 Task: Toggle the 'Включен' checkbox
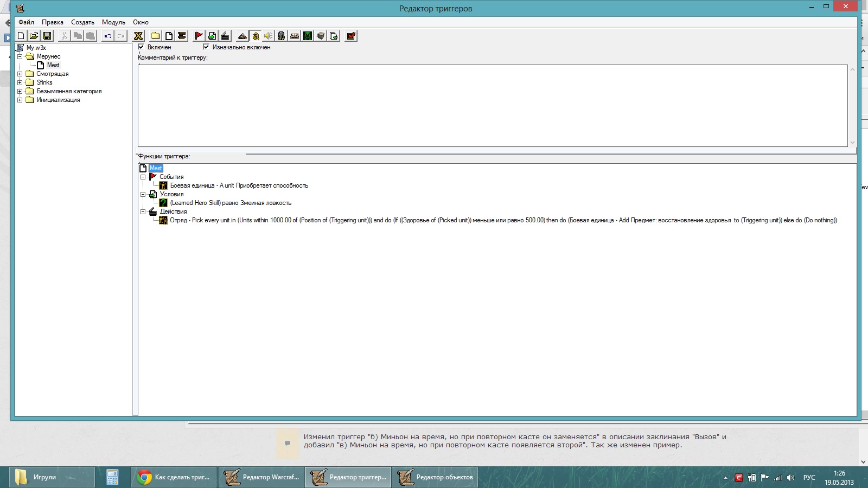pos(141,47)
